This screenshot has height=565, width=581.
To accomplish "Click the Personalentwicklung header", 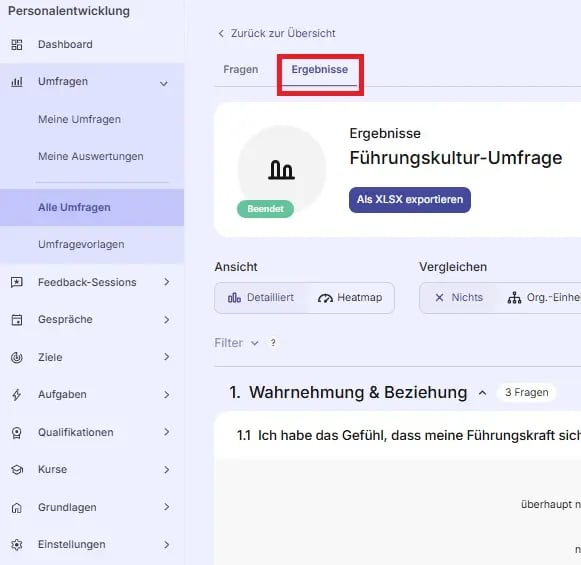I will [69, 11].
